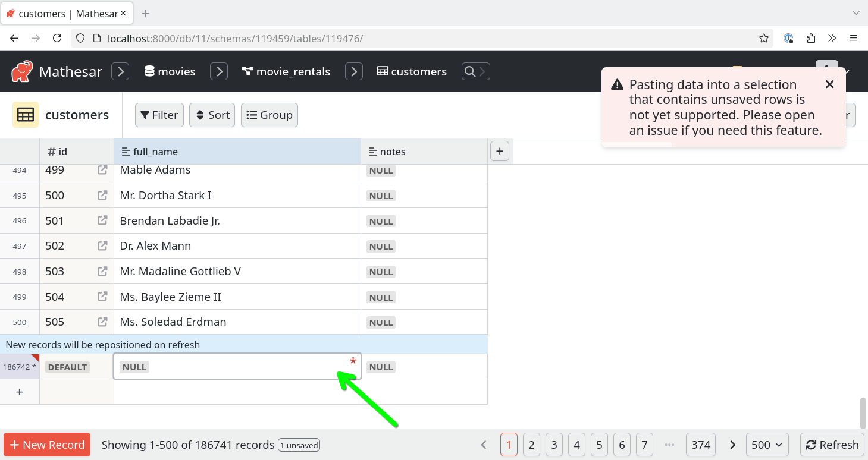
Task: Add a new column with the plus icon
Action: point(499,151)
